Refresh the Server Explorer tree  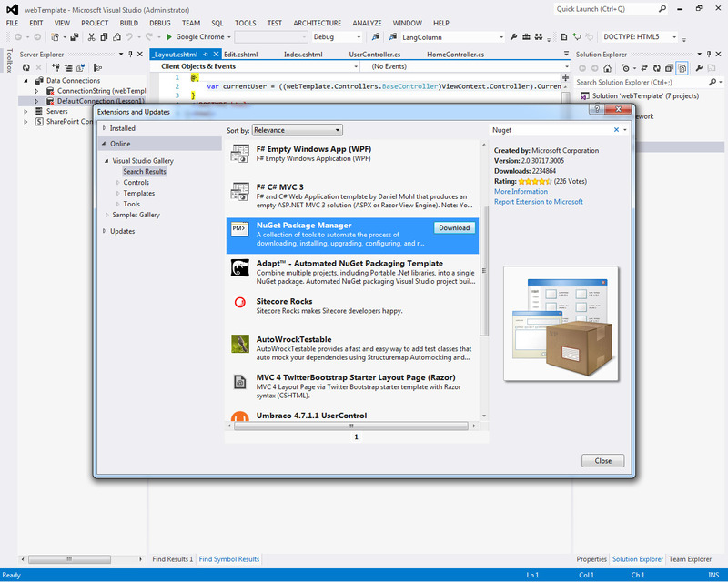coord(26,68)
